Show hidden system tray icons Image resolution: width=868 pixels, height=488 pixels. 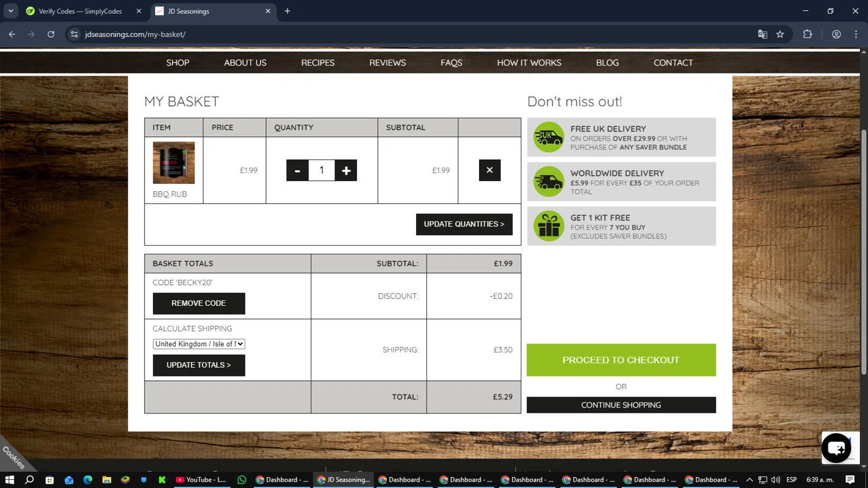749,480
